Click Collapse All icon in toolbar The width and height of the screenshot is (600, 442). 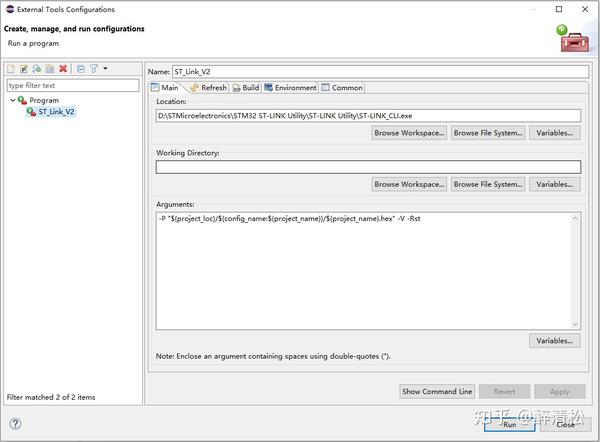coord(81,69)
